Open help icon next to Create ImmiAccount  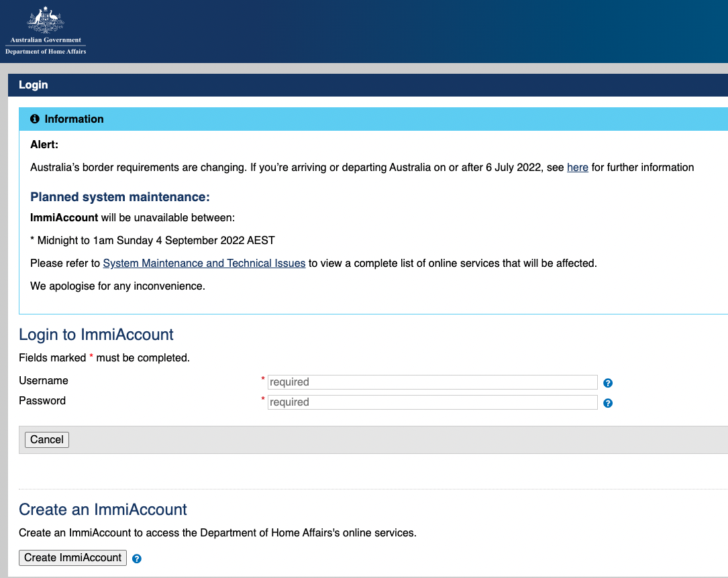pyautogui.click(x=136, y=559)
